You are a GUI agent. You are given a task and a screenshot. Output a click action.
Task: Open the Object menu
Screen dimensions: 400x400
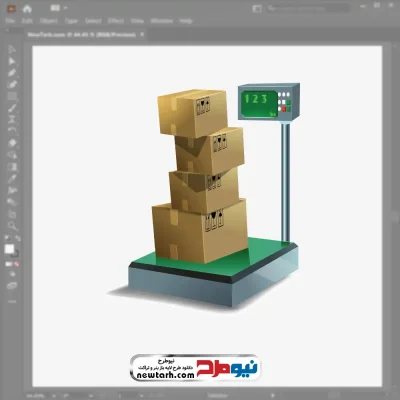49,21
